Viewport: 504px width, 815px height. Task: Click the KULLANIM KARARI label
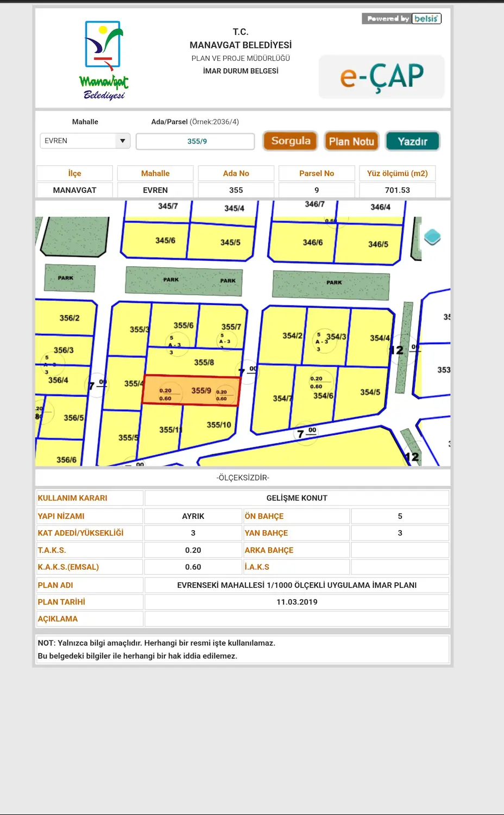[x=73, y=498]
